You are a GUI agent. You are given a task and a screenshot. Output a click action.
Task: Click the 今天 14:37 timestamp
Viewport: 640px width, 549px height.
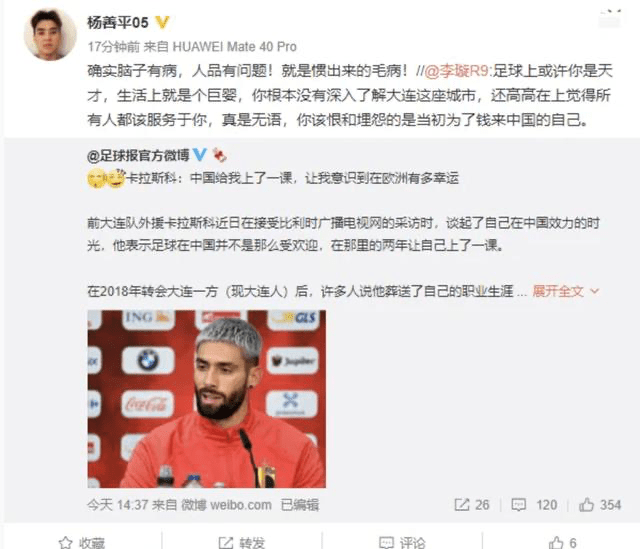[117, 505]
